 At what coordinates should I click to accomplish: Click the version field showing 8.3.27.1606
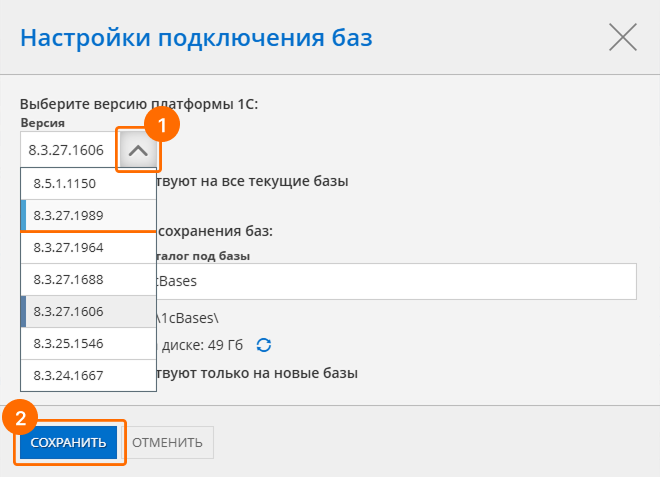tap(68, 151)
